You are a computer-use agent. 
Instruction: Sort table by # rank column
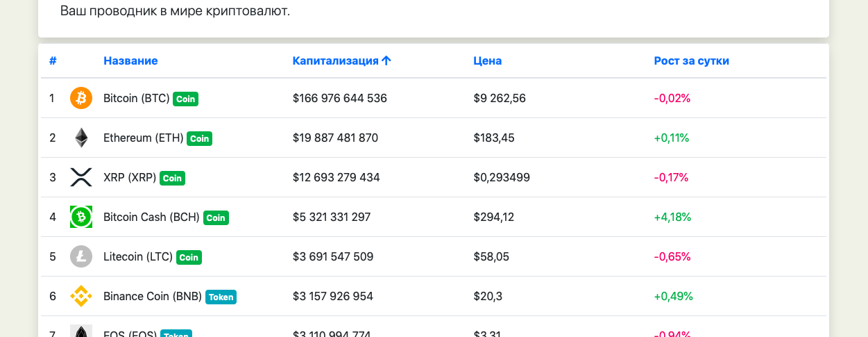pyautogui.click(x=53, y=60)
